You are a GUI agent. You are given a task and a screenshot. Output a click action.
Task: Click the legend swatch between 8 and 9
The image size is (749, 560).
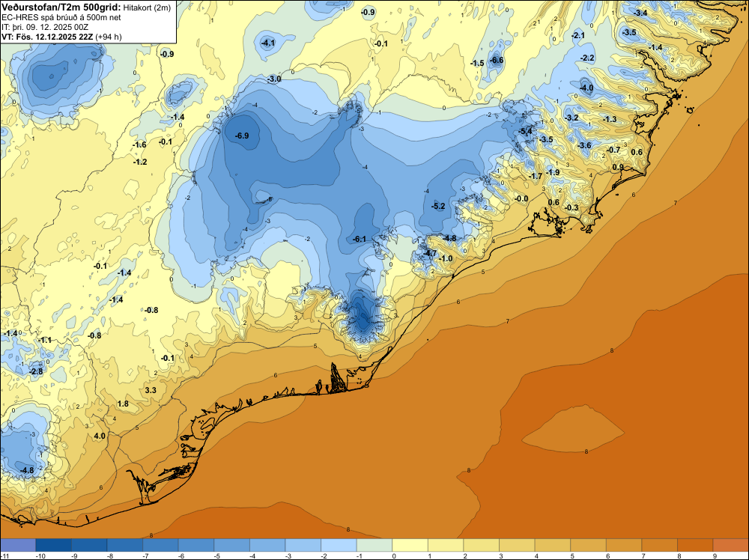pyautogui.click(x=695, y=545)
